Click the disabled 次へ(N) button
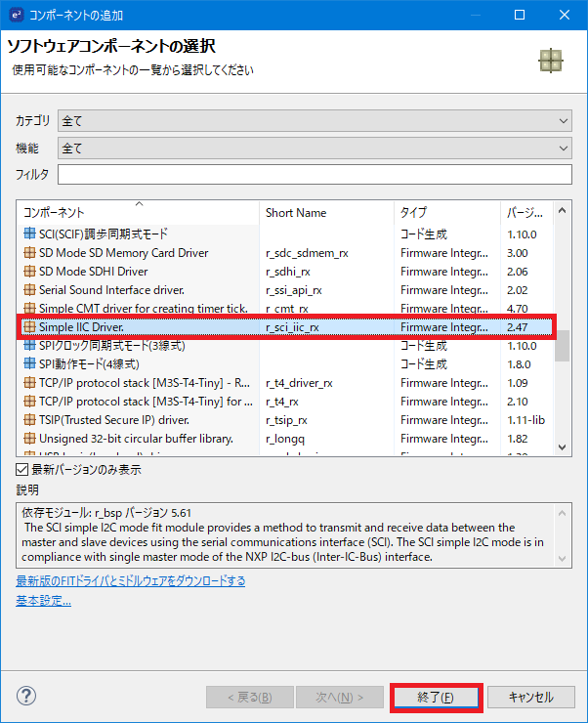The image size is (588, 723). pos(340,697)
